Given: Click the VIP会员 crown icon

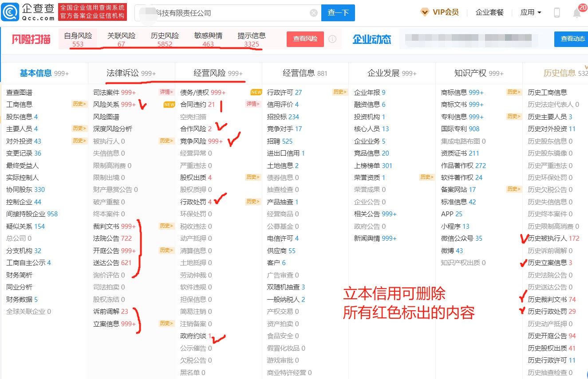Looking at the screenshot, I should (425, 12).
